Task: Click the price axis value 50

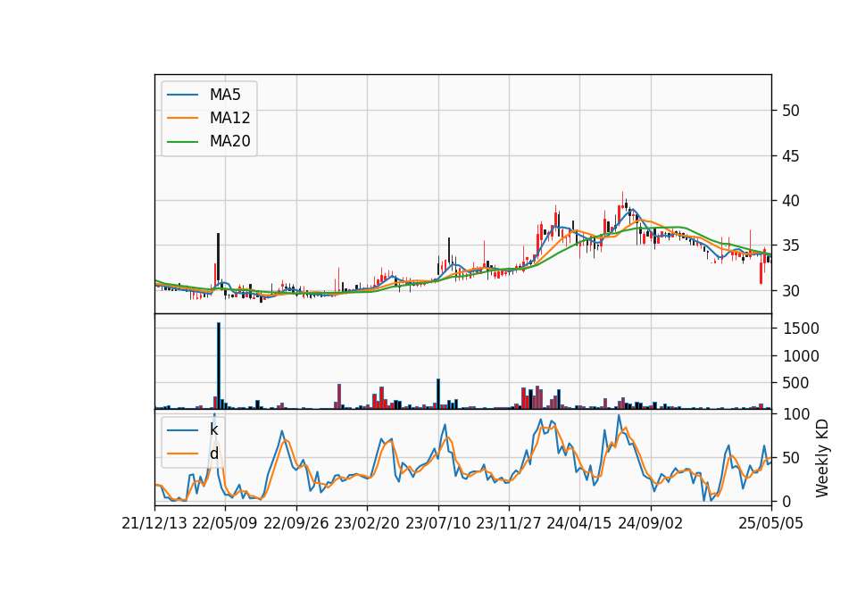Action: (790, 111)
